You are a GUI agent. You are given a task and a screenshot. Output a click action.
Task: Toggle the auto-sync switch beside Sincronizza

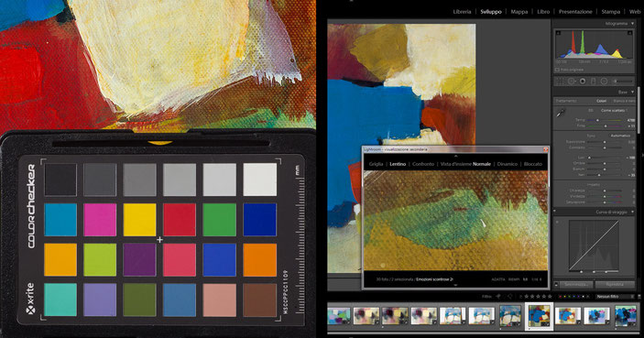pyautogui.click(x=556, y=285)
